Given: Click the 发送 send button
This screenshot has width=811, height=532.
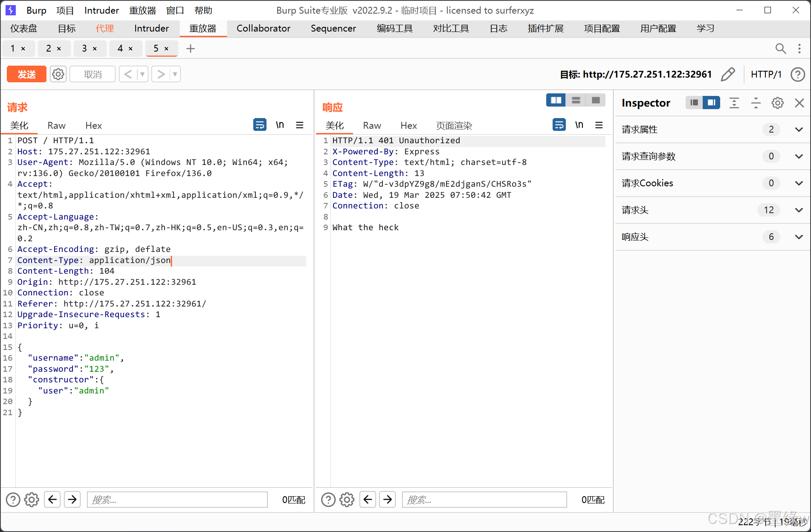Looking at the screenshot, I should [x=26, y=74].
